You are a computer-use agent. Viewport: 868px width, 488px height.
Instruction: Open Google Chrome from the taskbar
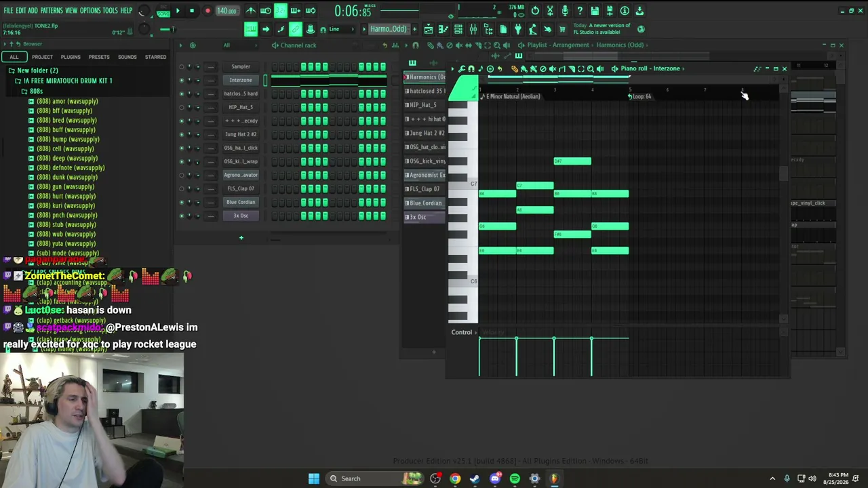[x=455, y=479]
